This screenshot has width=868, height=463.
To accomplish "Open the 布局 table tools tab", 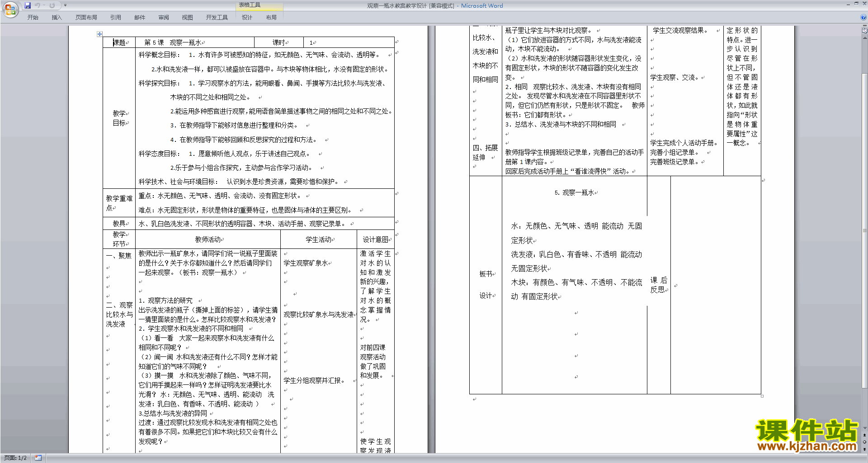I will pos(271,18).
